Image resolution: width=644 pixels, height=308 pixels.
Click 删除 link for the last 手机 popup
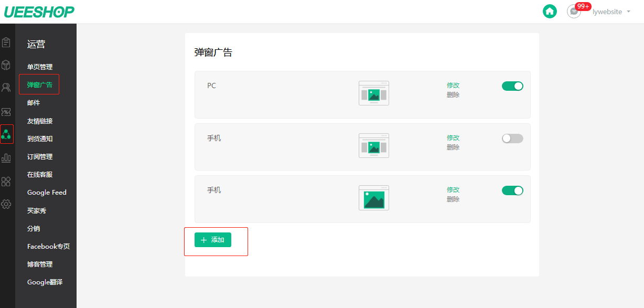tap(453, 199)
